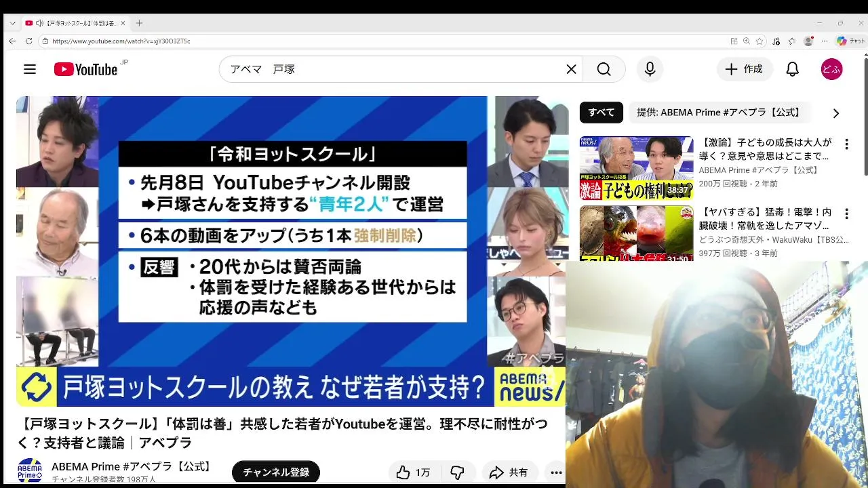Click the video title 【戸塚ヨットスクール】「体罰は善」
Image resolution: width=868 pixels, height=488 pixels.
click(282, 433)
